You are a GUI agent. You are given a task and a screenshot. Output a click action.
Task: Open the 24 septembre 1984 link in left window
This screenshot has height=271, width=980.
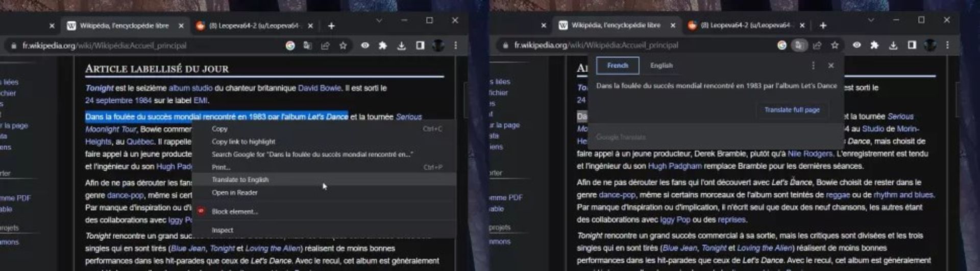118,101
